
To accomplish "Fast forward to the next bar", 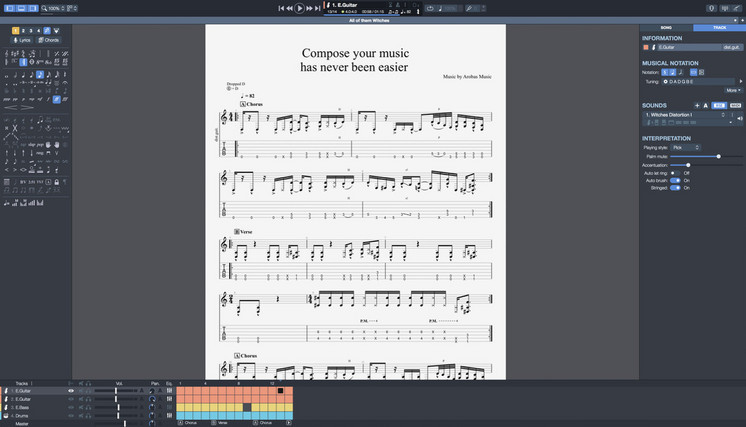I will (x=309, y=8).
